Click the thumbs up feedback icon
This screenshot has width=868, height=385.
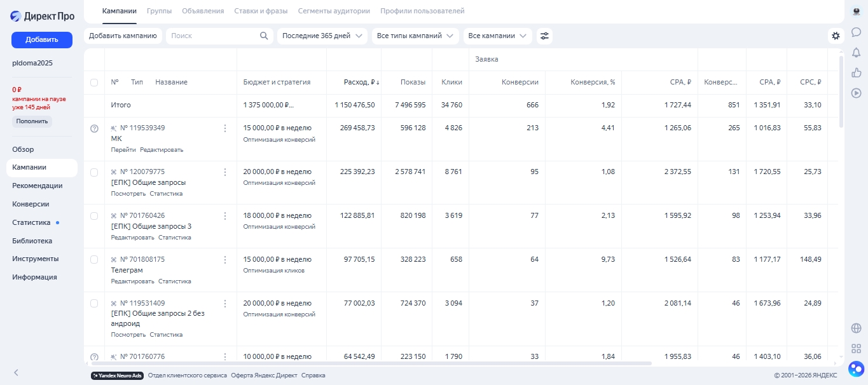click(x=856, y=72)
